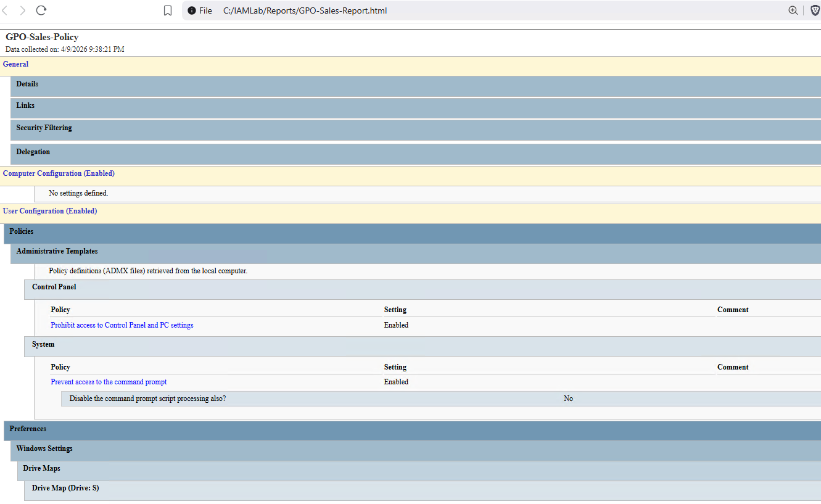This screenshot has width=821, height=504.
Task: Reload the GPO-Sales-Report page
Action: tap(40, 10)
